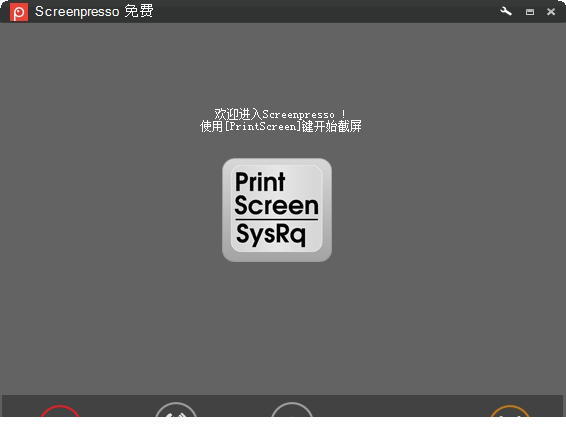The image size is (566, 433).
Task: Click the red circular capture button
Action: 60,411
